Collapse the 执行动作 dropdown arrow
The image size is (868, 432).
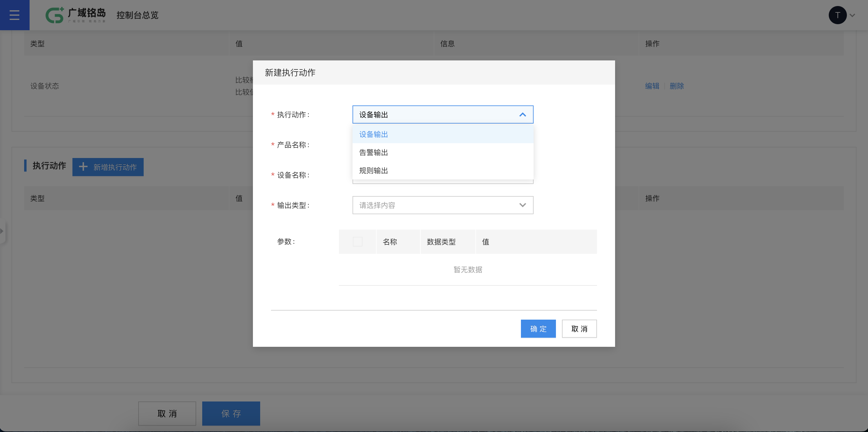(522, 115)
